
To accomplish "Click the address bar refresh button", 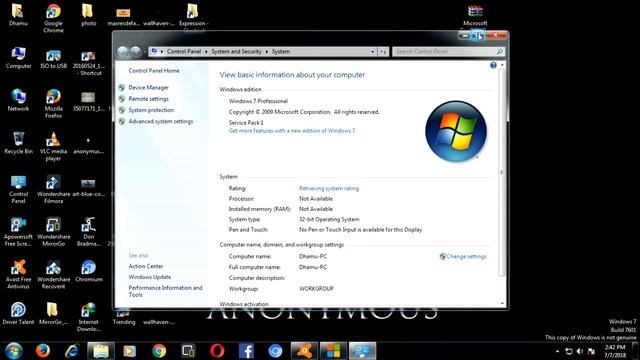I will tap(383, 51).
